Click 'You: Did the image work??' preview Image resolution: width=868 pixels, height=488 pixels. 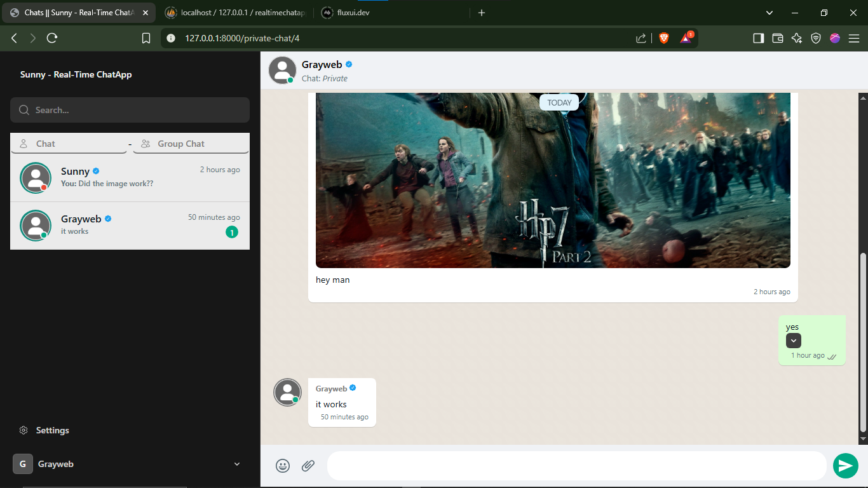(x=107, y=184)
